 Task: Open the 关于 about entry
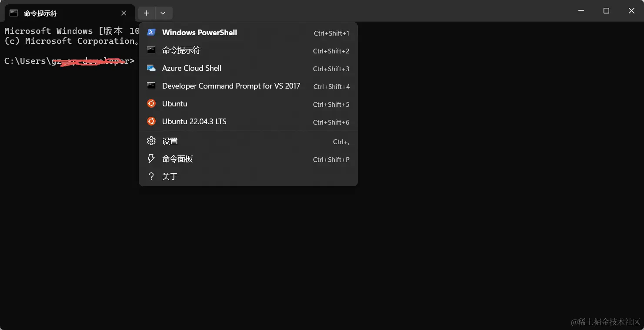click(248, 176)
